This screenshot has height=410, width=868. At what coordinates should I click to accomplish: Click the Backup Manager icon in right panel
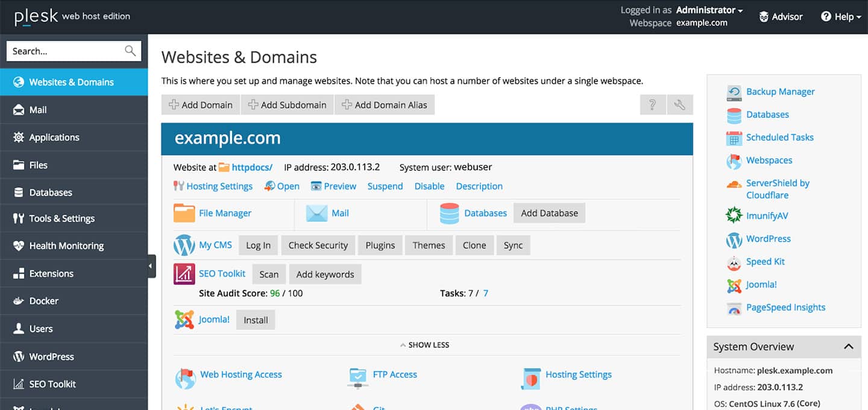click(x=734, y=92)
